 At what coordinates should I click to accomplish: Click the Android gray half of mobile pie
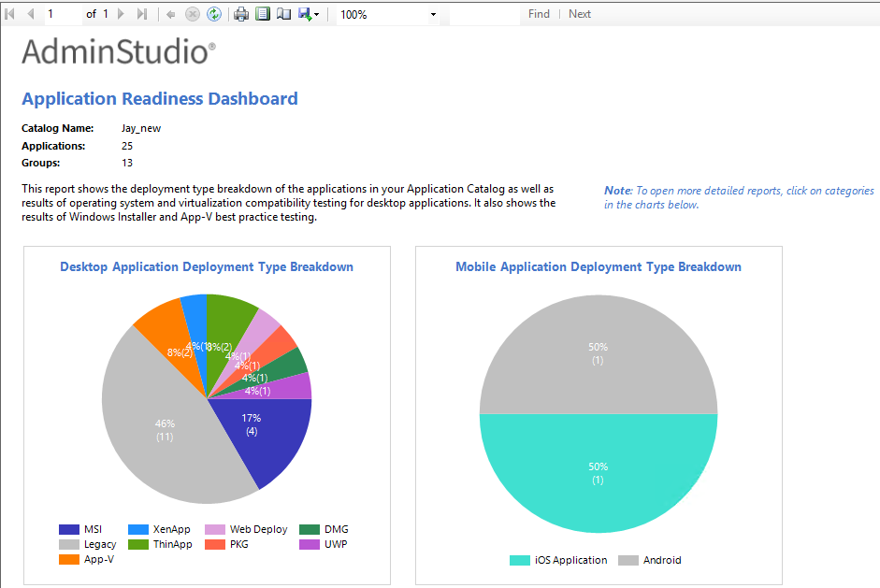[x=599, y=353]
